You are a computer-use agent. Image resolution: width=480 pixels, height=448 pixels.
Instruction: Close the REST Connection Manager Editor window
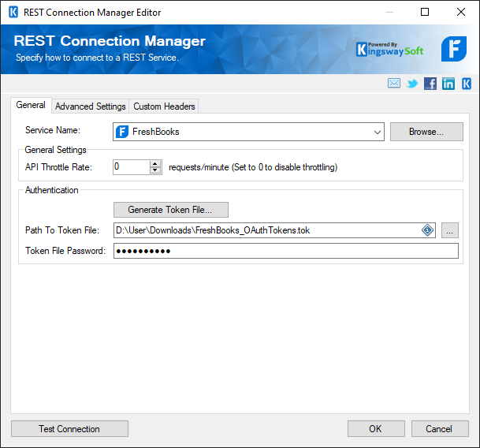461,13
